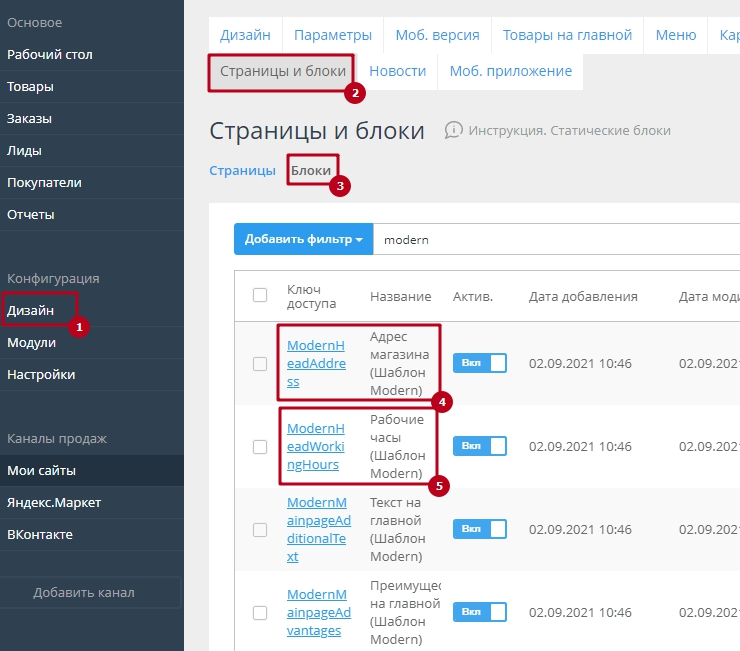Switch to the Моб. версия tab
This screenshot has width=740, height=651.
coord(437,35)
